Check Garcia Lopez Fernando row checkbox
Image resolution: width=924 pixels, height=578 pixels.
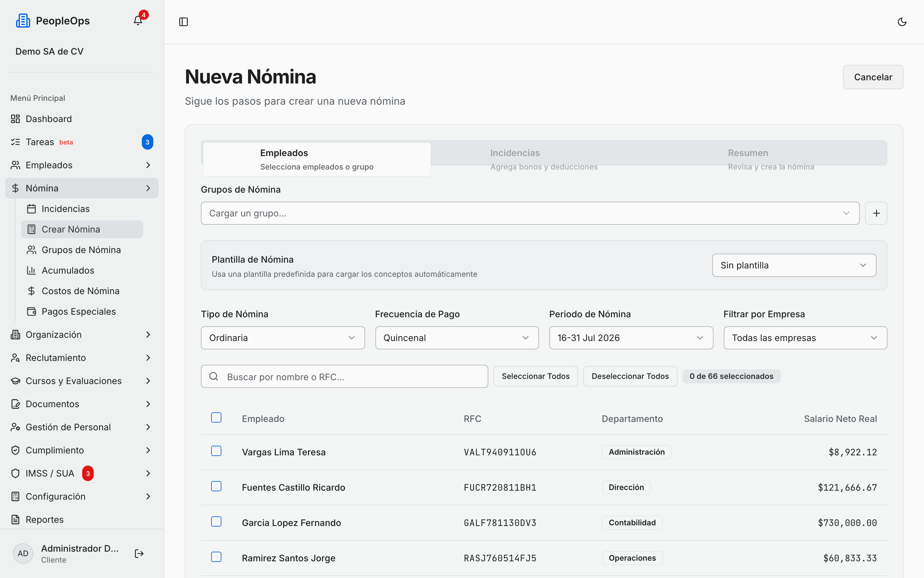(x=216, y=521)
